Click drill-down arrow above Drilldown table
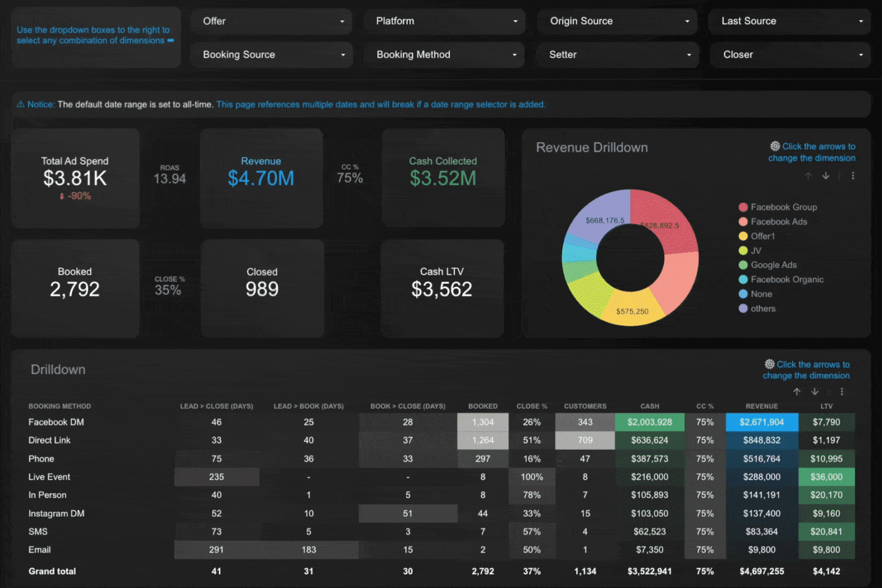The width and height of the screenshot is (882, 588). coord(814,391)
